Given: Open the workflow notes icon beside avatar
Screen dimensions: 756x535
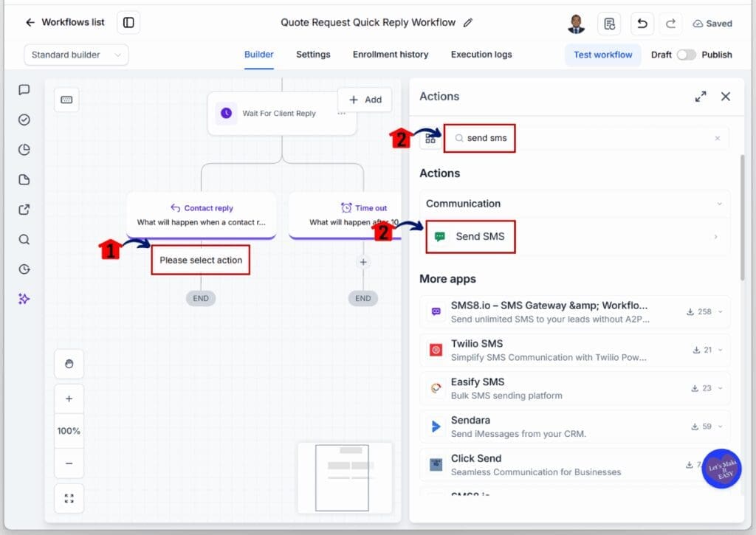Looking at the screenshot, I should 609,23.
